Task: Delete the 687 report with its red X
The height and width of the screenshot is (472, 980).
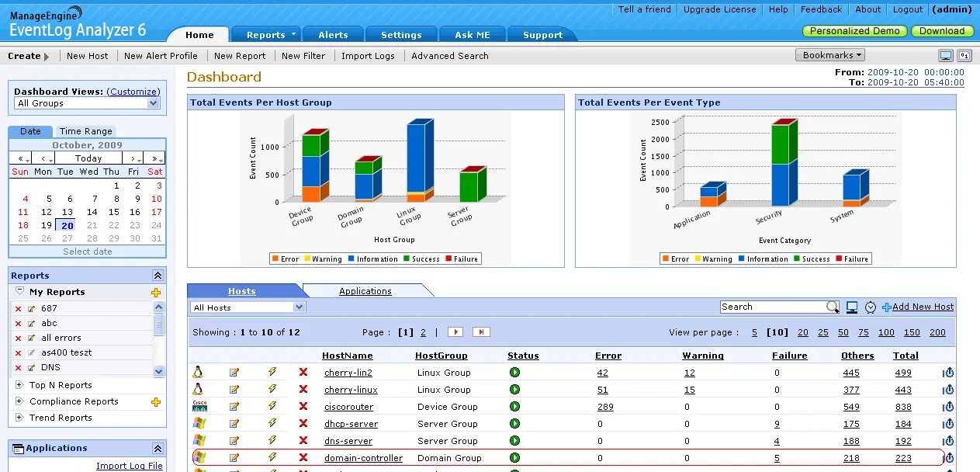Action: [19, 309]
